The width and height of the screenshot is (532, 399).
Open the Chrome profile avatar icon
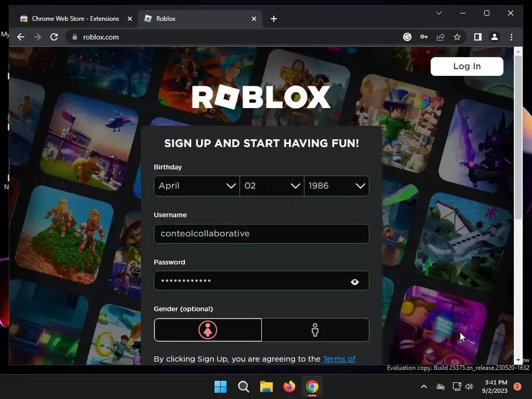pyautogui.click(x=495, y=37)
